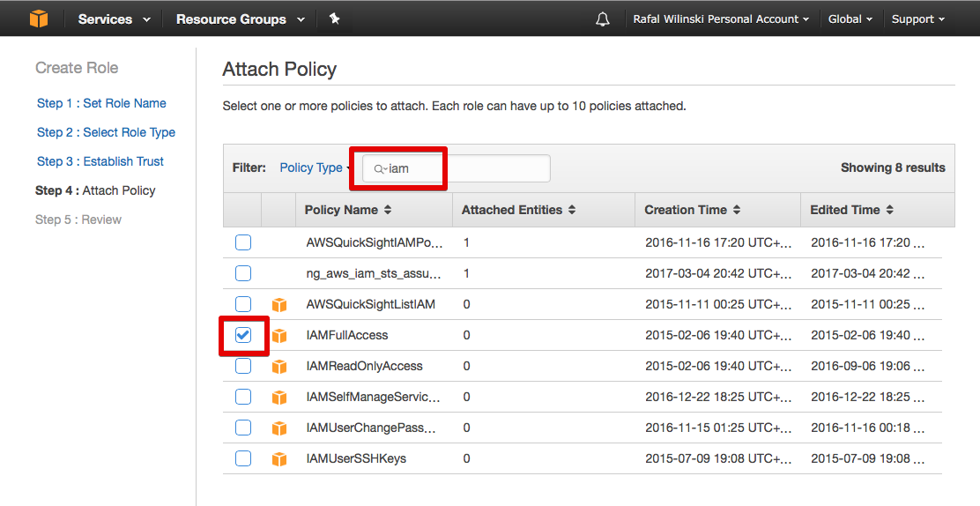
Task: Click the IAMReadOnlyAccess policy name
Action: pos(364,366)
